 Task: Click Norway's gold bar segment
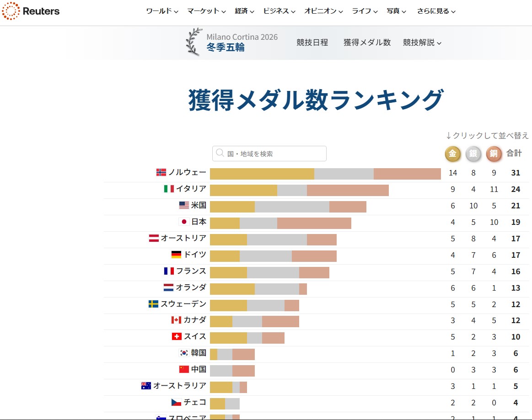click(262, 174)
